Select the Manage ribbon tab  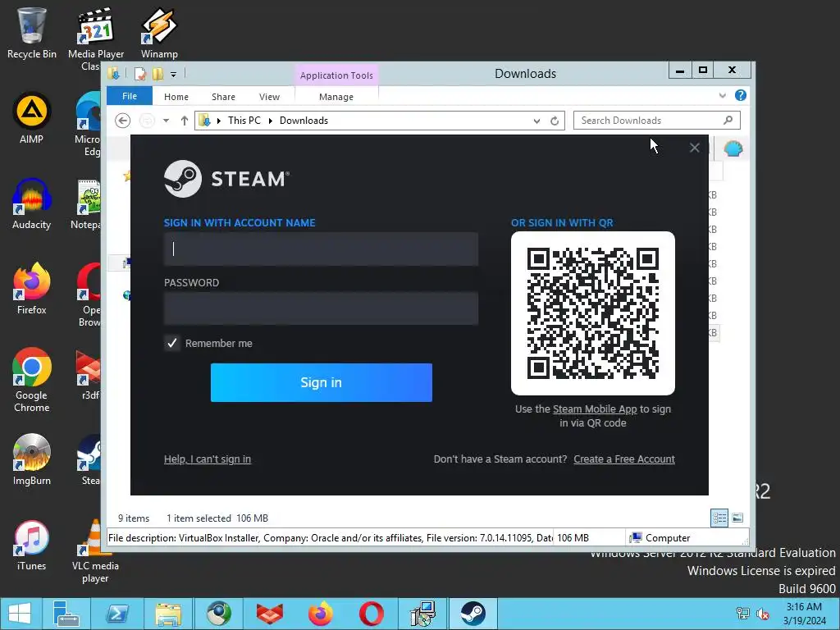point(336,97)
